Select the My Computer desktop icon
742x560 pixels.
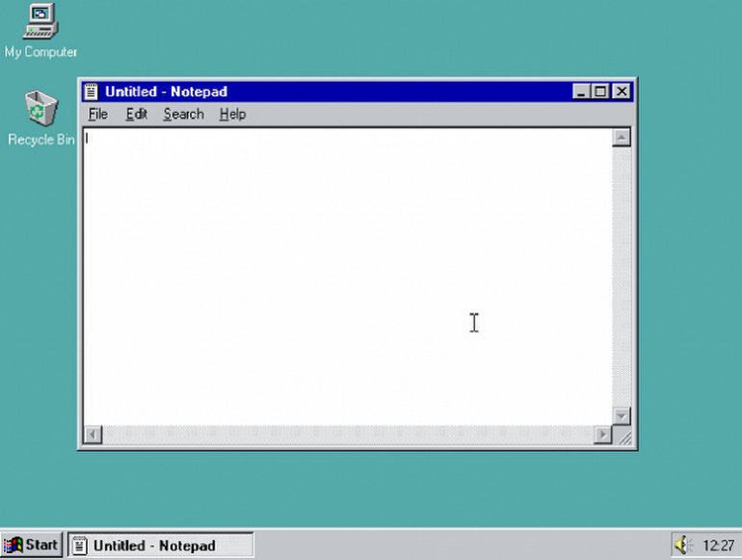pos(40,21)
